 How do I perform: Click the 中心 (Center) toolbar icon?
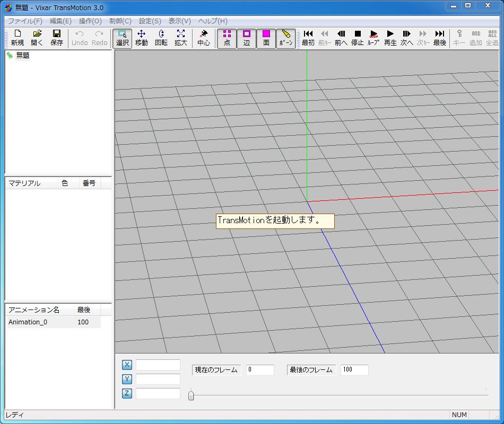[x=204, y=38]
